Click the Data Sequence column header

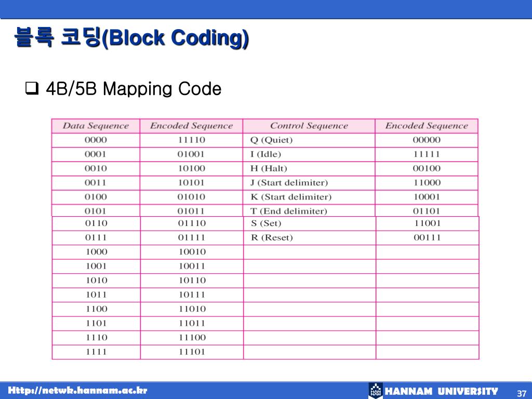click(x=96, y=126)
